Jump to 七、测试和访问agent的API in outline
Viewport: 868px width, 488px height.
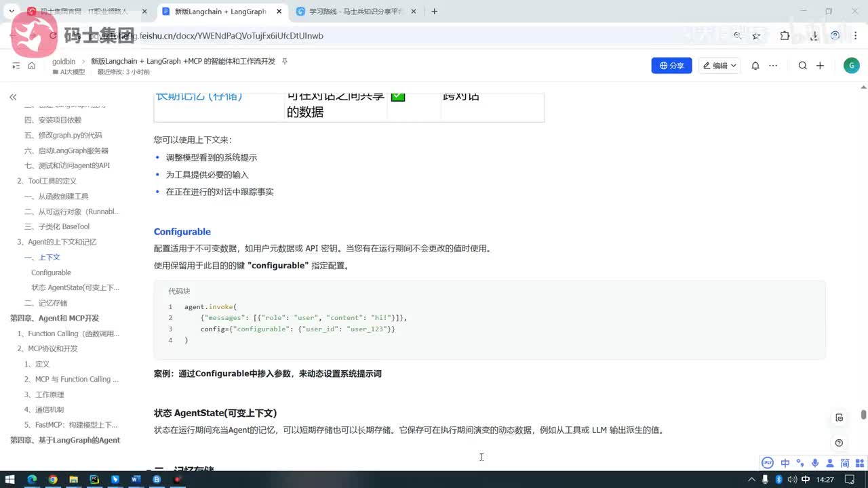(67, 166)
